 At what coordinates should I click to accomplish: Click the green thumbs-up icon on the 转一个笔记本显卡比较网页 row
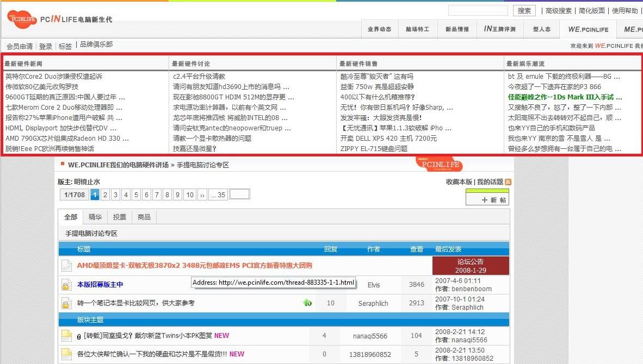[x=307, y=303]
